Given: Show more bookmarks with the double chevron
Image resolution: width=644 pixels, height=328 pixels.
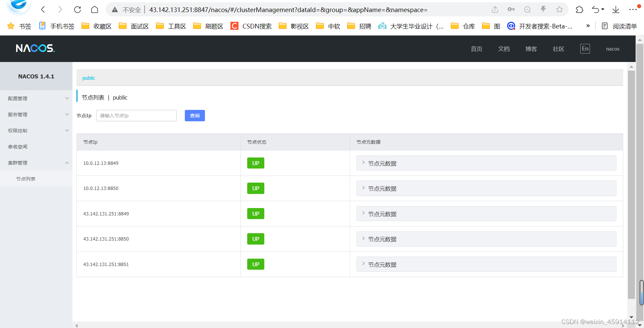Looking at the screenshot, I should 588,26.
